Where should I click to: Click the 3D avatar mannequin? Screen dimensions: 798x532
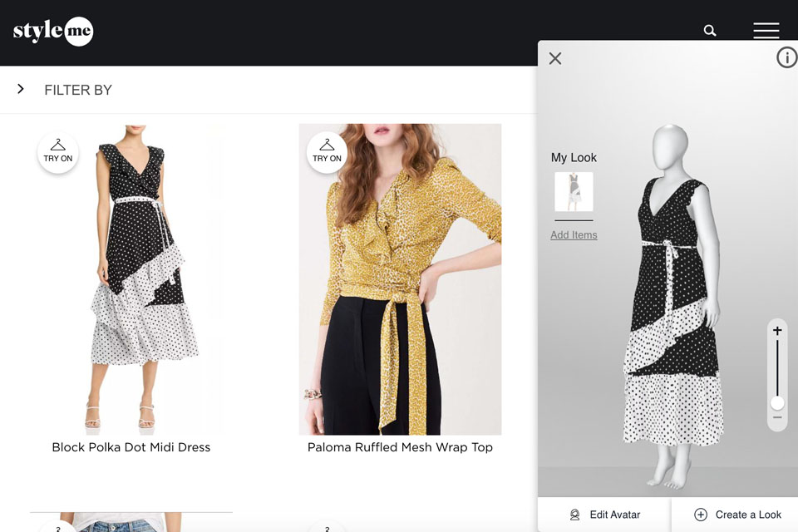pos(672,305)
